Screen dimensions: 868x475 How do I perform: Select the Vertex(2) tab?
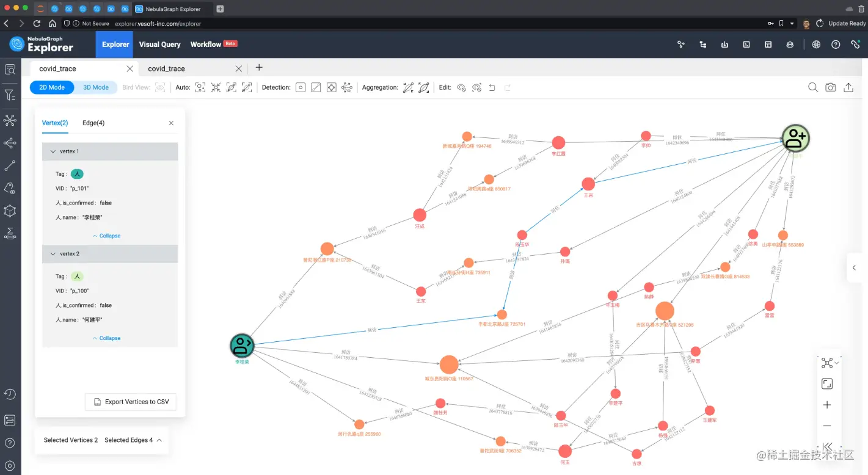click(x=55, y=123)
